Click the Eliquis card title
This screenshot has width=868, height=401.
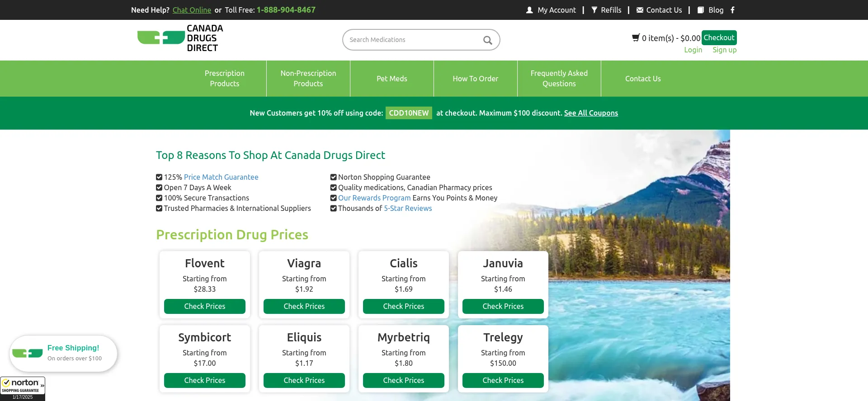click(304, 337)
